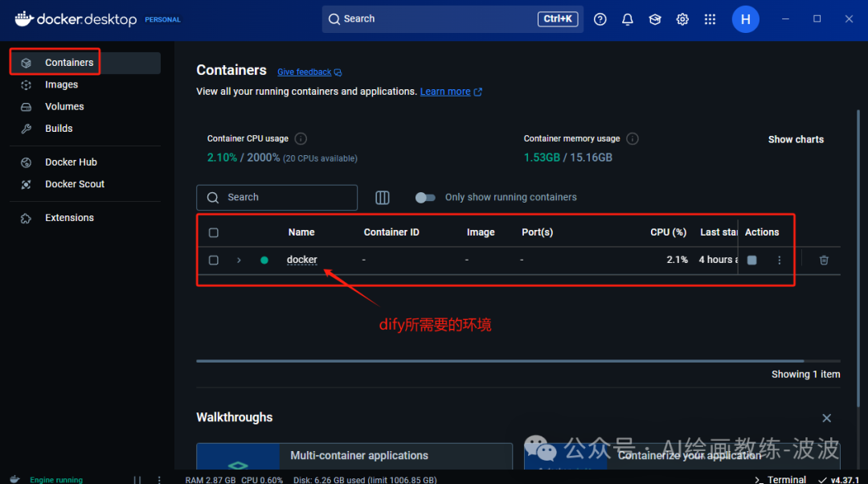The image size is (868, 484).
Task: Sort by the CPU (%) column header
Action: pyautogui.click(x=668, y=232)
